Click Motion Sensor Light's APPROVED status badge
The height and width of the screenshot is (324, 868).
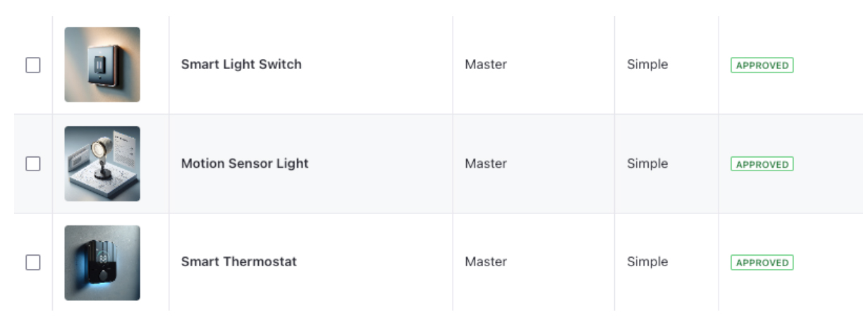[x=762, y=164]
